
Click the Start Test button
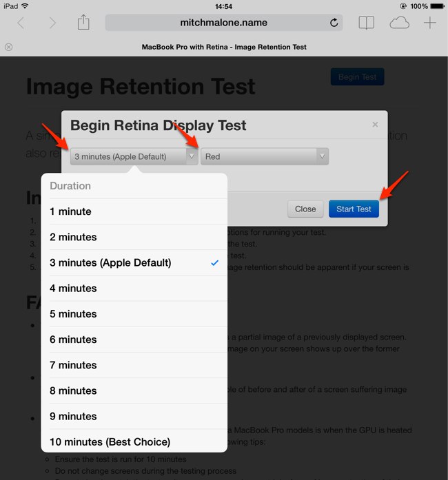pyautogui.click(x=354, y=209)
